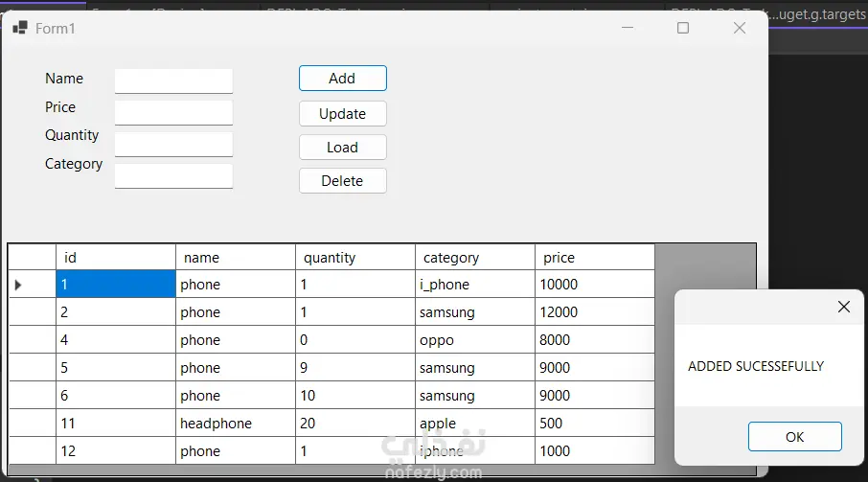Click the quantity column header
Screen dimensions: 868x482
tap(354, 258)
